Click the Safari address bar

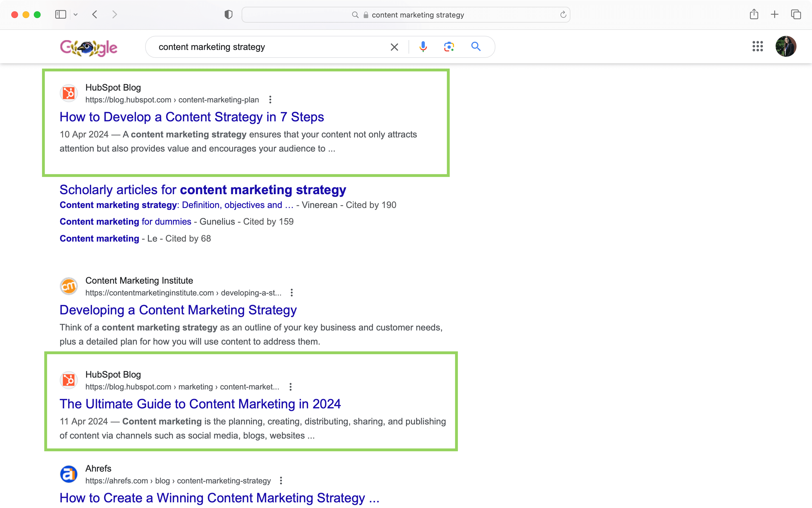[x=406, y=15]
